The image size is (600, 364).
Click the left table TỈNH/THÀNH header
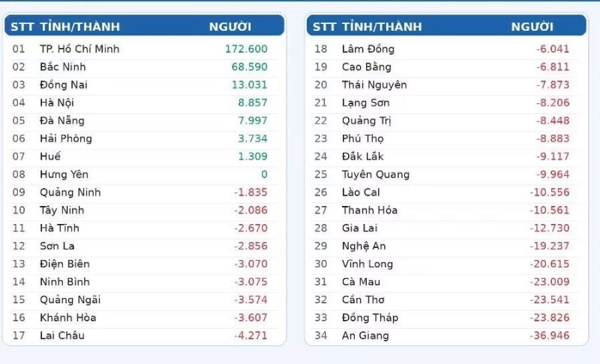[80, 27]
